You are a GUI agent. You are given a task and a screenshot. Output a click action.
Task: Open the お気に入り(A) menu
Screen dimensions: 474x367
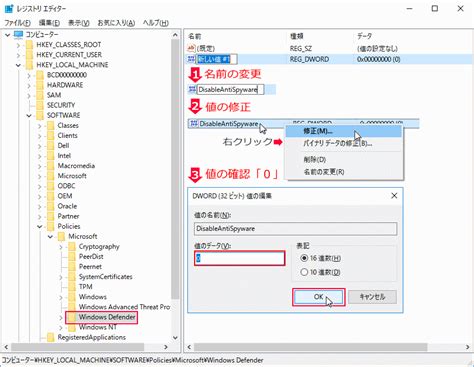(x=116, y=23)
